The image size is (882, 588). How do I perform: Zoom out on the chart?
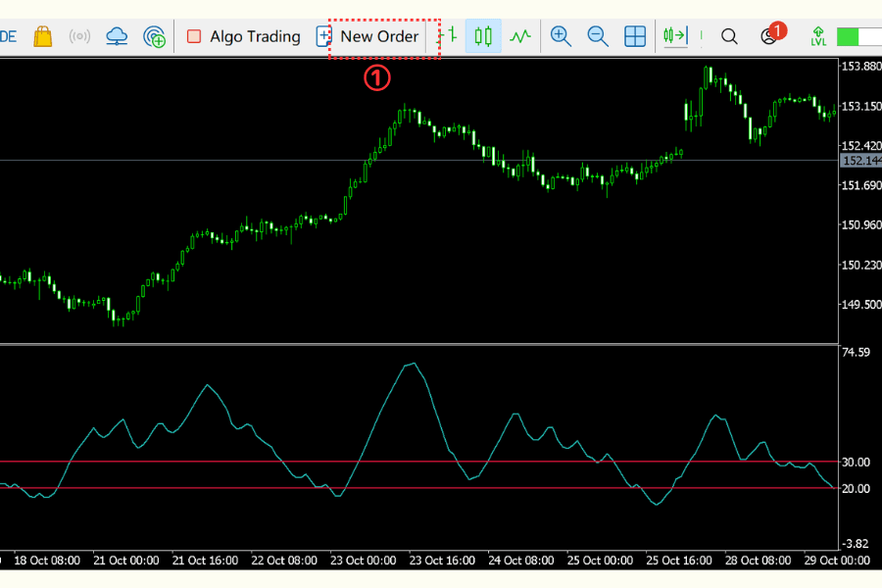pyautogui.click(x=598, y=36)
